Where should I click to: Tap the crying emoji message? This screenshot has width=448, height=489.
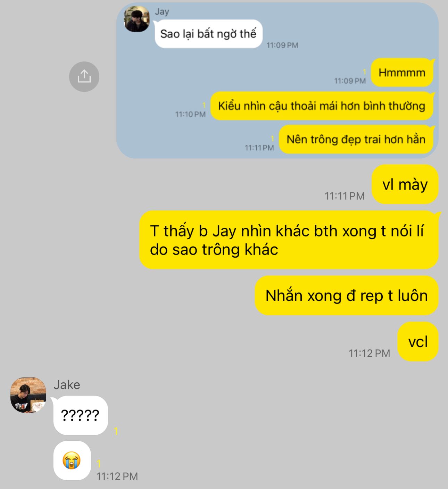[x=72, y=461]
